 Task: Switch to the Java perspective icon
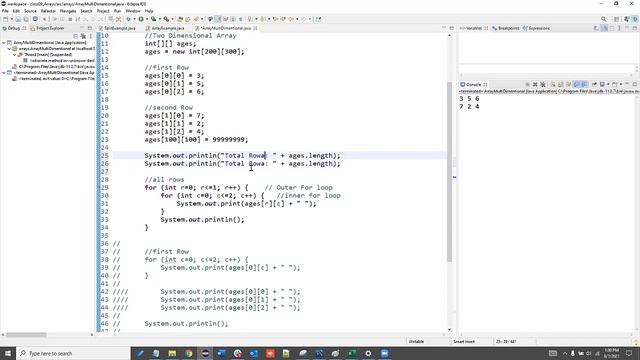coord(627,19)
